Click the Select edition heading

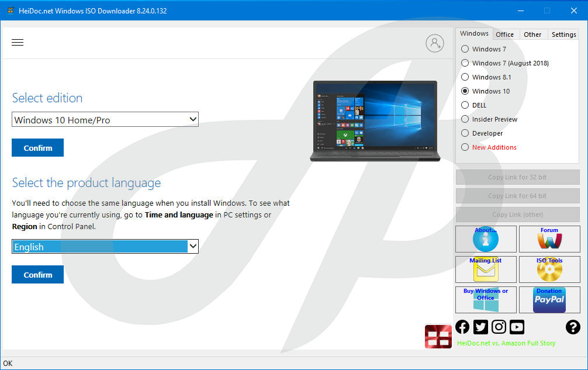[x=47, y=98]
